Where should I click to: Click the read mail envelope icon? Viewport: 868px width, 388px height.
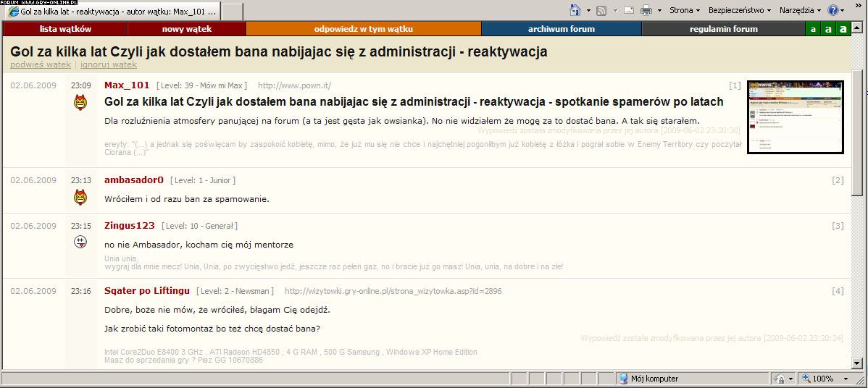627,10
